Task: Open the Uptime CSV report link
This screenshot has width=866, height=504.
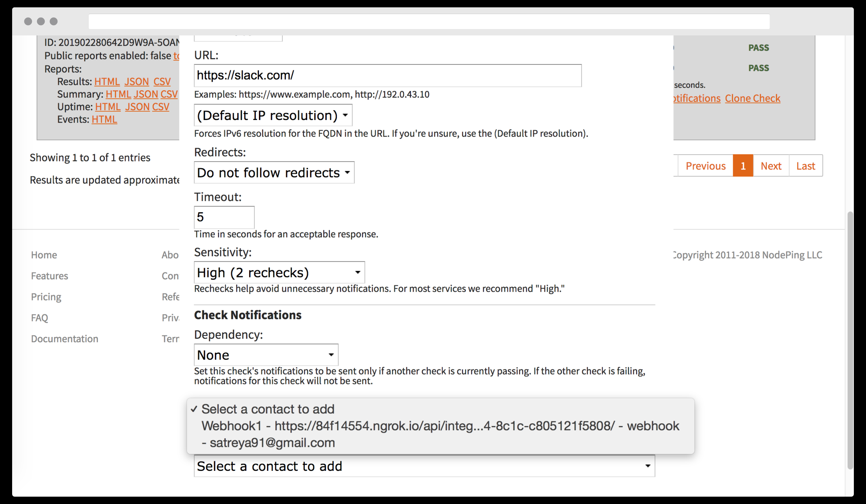Action: click(x=161, y=107)
